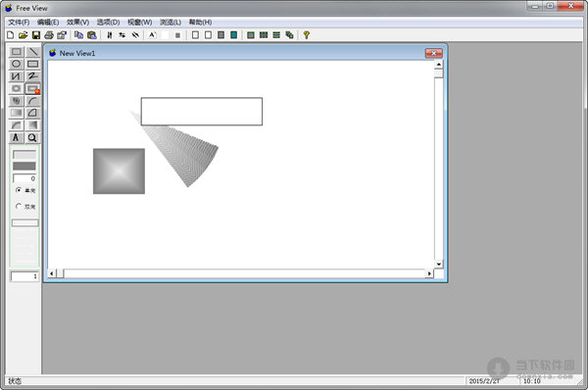This screenshot has width=588, height=390.
Task: Pick the light gray color swatch
Action: (24, 155)
